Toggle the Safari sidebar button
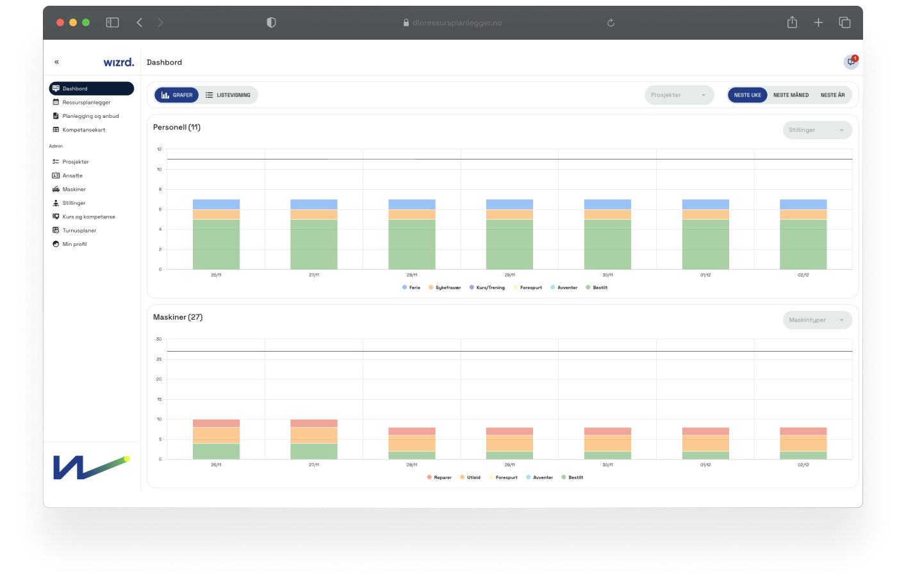The width and height of the screenshot is (906, 588). pos(112,22)
